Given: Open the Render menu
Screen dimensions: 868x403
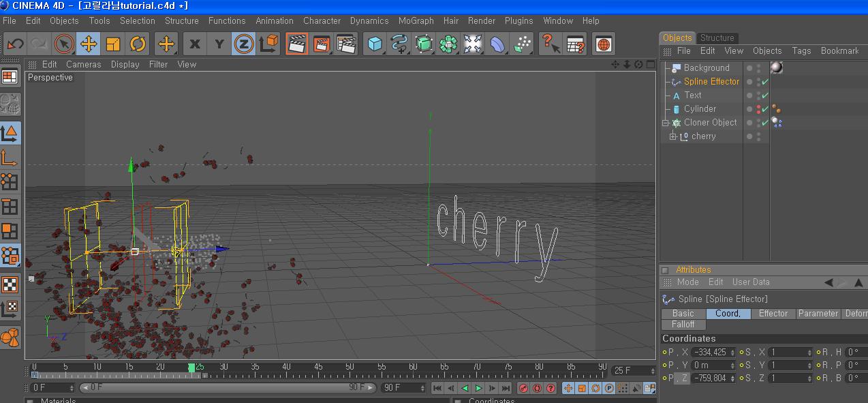Looking at the screenshot, I should (482, 20).
